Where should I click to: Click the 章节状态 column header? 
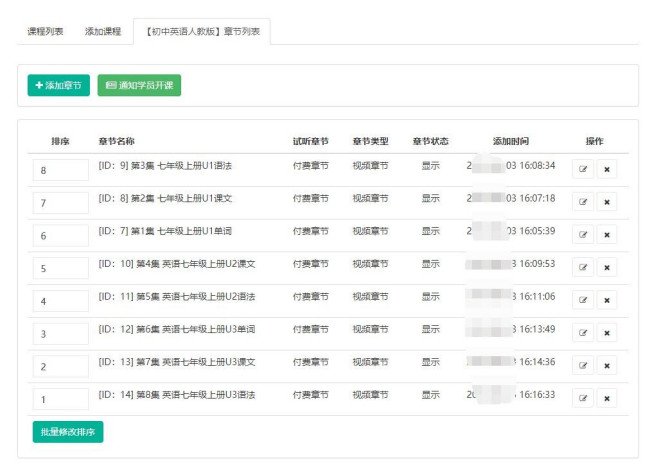pyautogui.click(x=431, y=141)
